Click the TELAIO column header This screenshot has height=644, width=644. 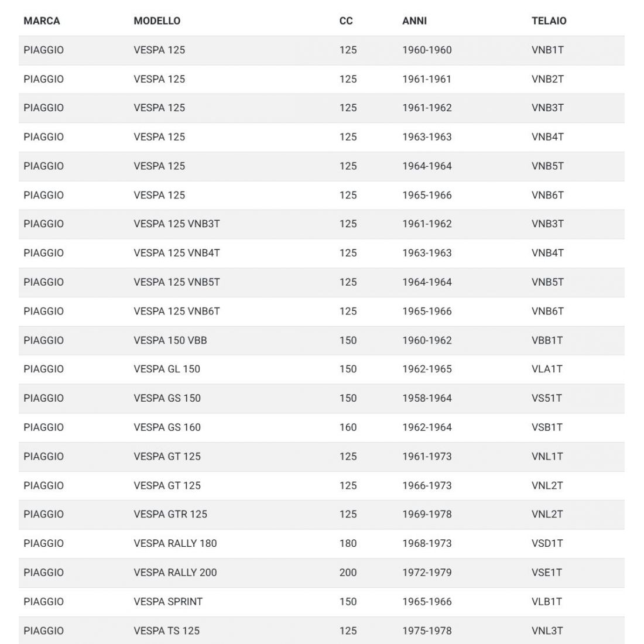pos(549,20)
